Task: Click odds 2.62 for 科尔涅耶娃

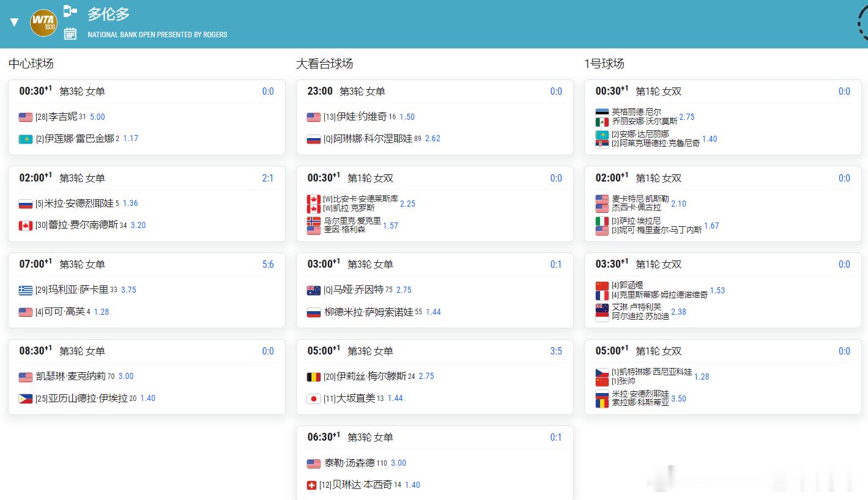Action: coord(432,139)
